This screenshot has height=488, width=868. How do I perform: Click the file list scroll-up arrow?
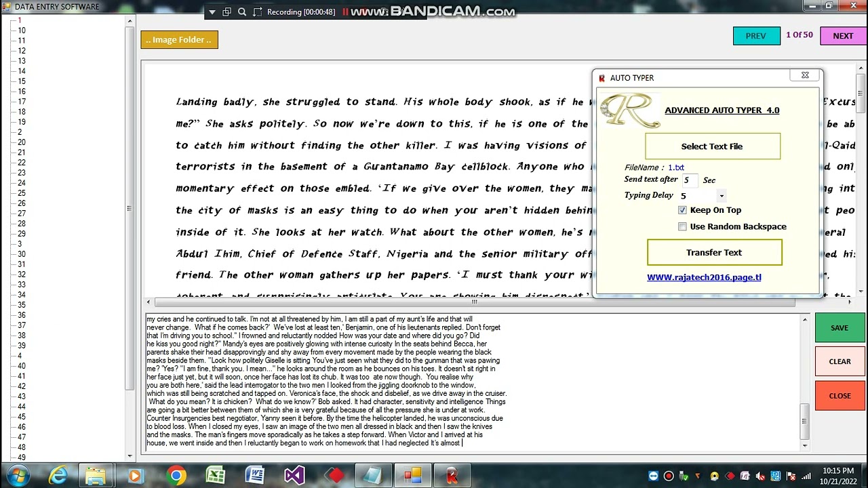pos(130,21)
